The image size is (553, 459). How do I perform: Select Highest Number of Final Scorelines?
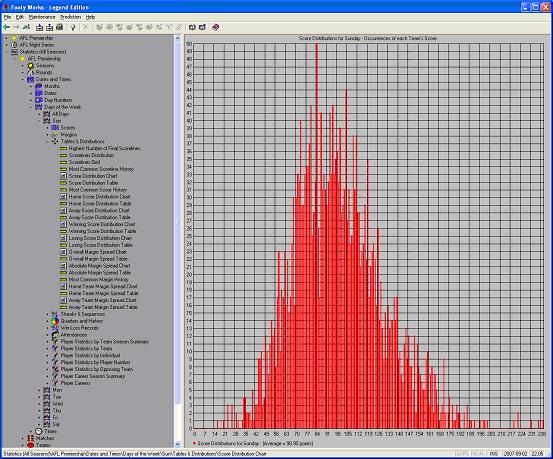(x=104, y=149)
